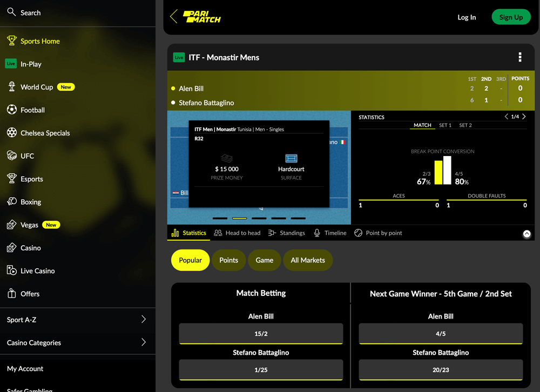Bet on Alen Bill at 15/2
The image size is (540, 392).
pyautogui.click(x=261, y=334)
